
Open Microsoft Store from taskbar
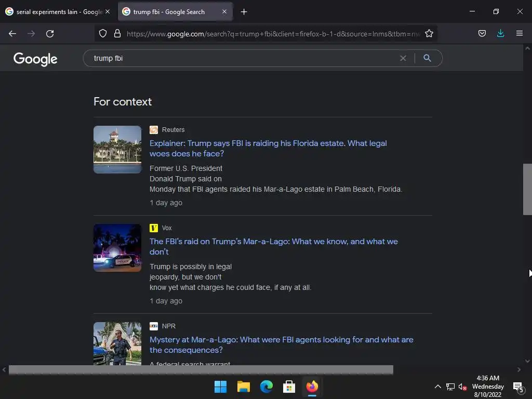[289, 387]
